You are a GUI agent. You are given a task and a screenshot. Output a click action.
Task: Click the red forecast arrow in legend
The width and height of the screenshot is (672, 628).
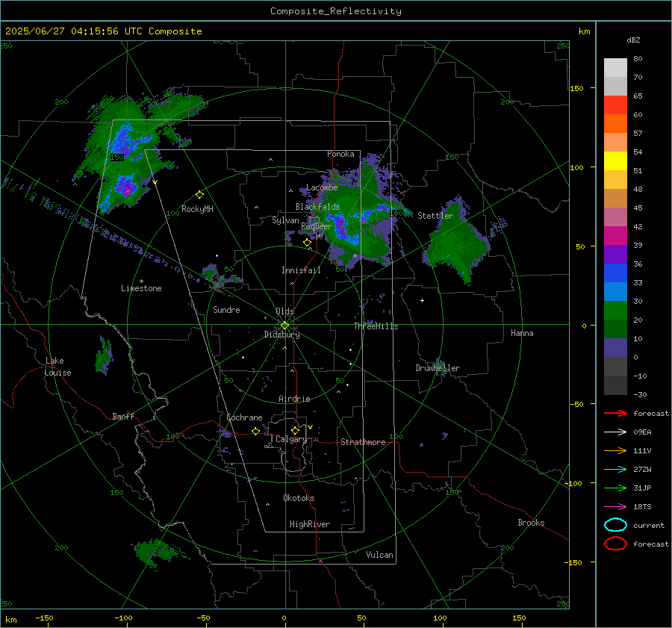click(x=615, y=413)
